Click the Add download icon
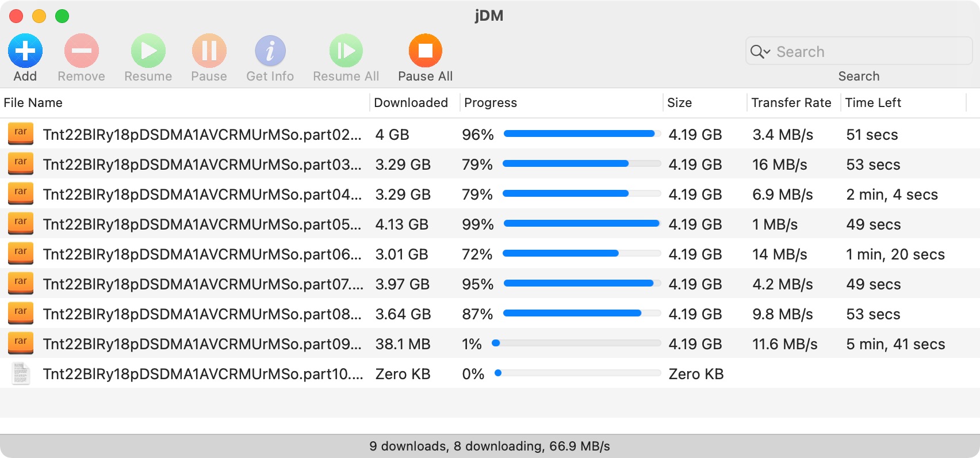 click(x=25, y=51)
